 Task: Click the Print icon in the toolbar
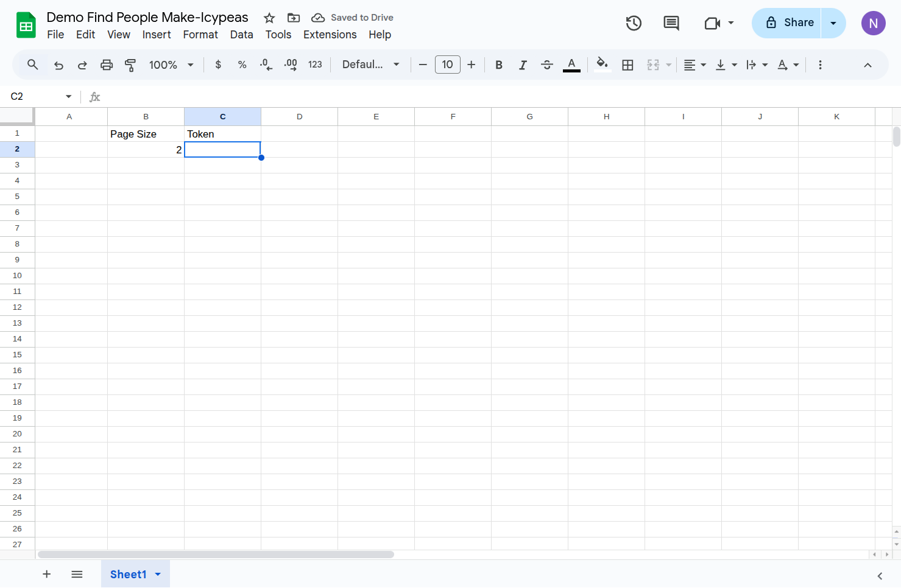point(107,65)
